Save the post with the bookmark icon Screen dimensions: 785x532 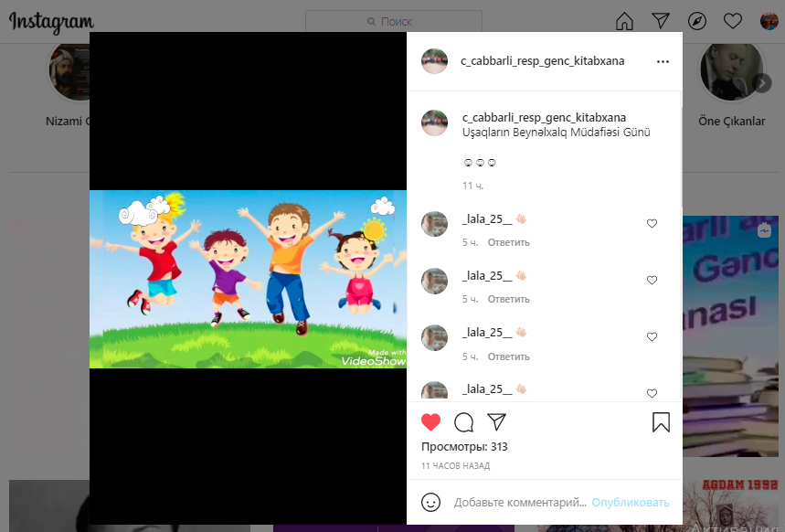click(661, 422)
